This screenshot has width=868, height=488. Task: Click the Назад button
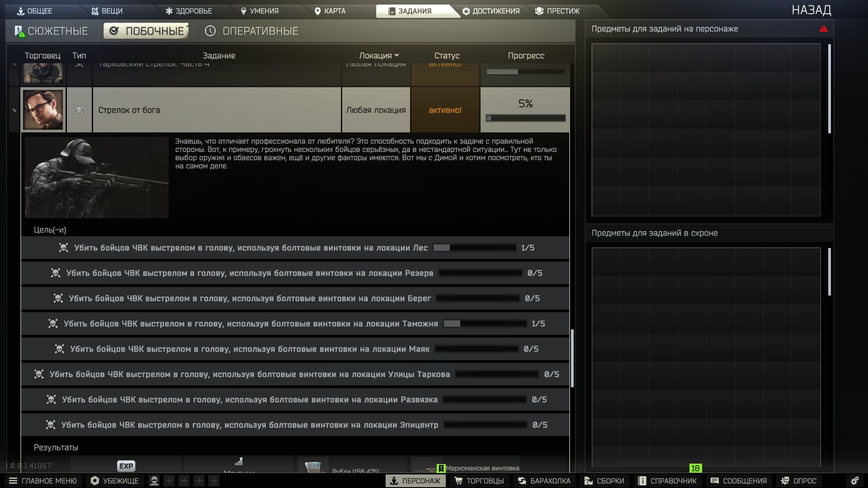[x=811, y=10]
